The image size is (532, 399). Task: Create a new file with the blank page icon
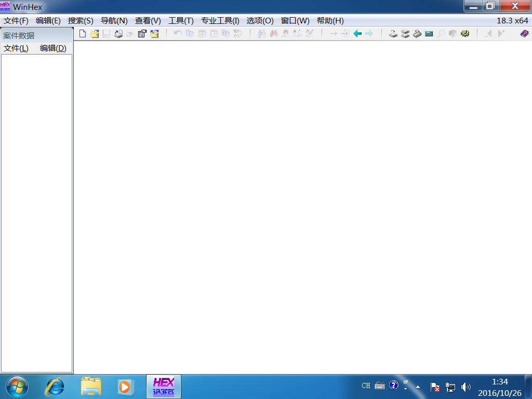[83, 34]
